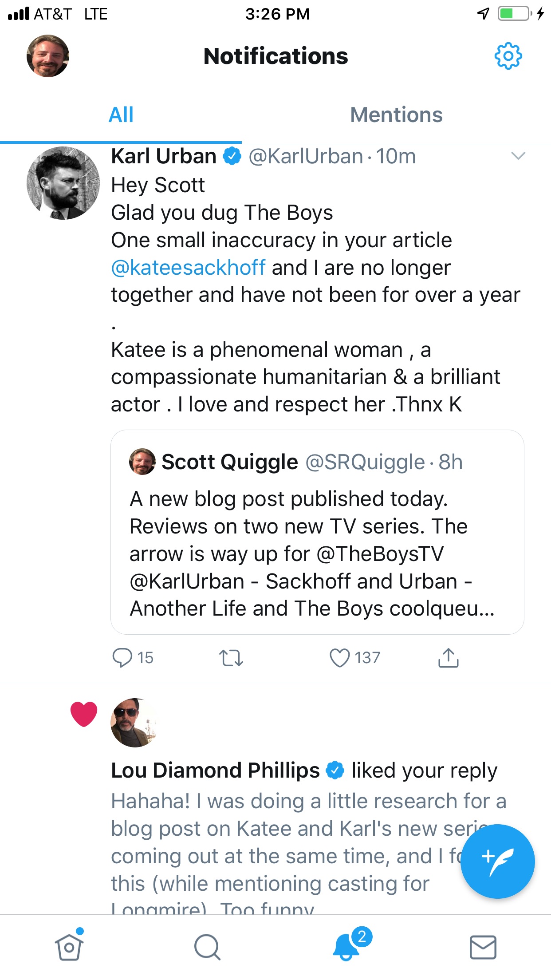551x980 pixels.
Task: Tap the reply icon with 15 replies
Action: click(x=122, y=658)
